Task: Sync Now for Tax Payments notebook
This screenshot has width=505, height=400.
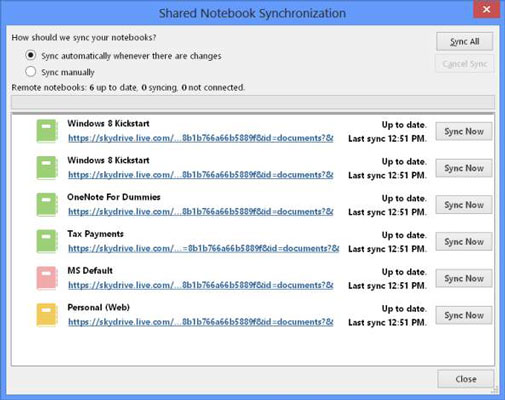Action: (x=464, y=242)
